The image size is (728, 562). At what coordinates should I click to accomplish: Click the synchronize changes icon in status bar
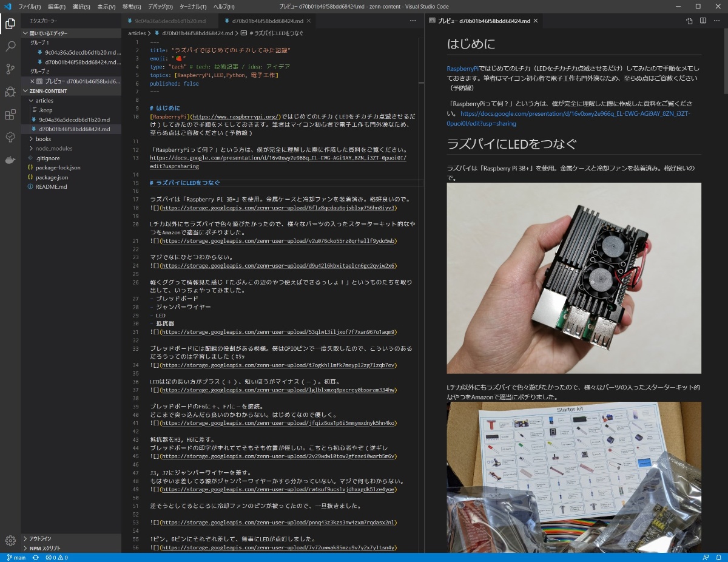click(36, 557)
